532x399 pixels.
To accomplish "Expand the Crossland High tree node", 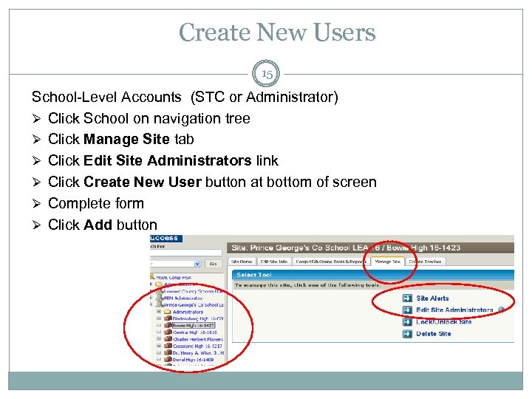I will [159, 346].
